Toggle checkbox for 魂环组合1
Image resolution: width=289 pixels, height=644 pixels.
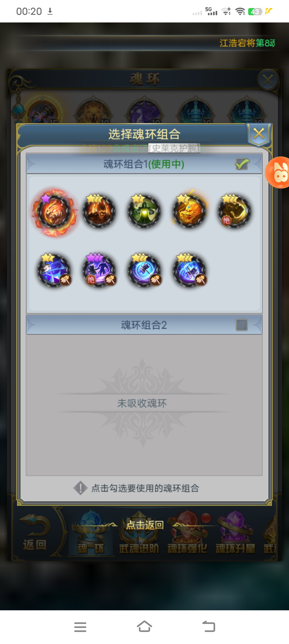point(242,164)
